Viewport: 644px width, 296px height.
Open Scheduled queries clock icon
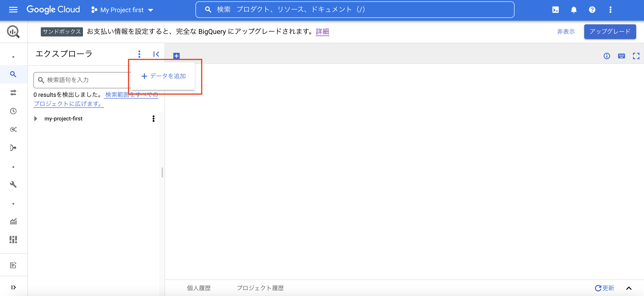[x=13, y=111]
